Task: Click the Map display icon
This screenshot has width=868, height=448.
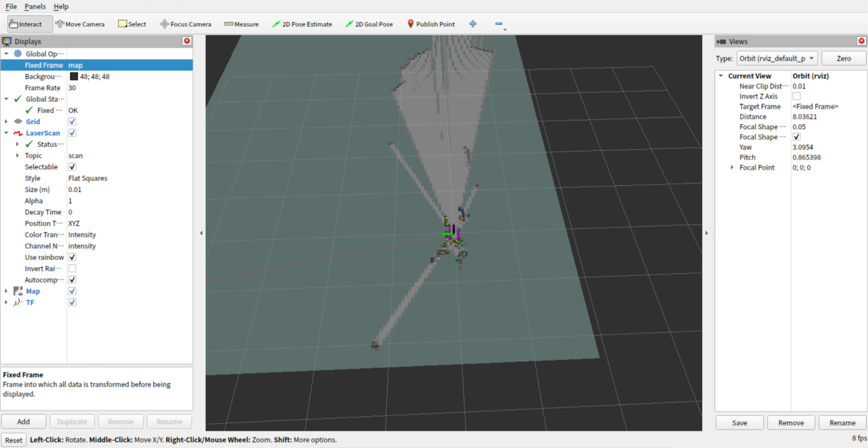Action: click(18, 291)
